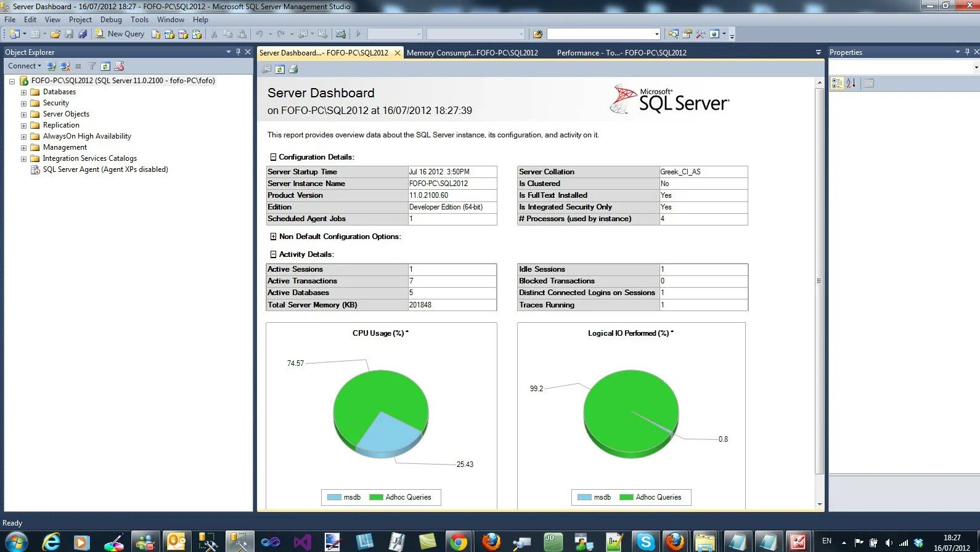Expand the Server Objects folder
980x552 pixels.
coord(23,115)
